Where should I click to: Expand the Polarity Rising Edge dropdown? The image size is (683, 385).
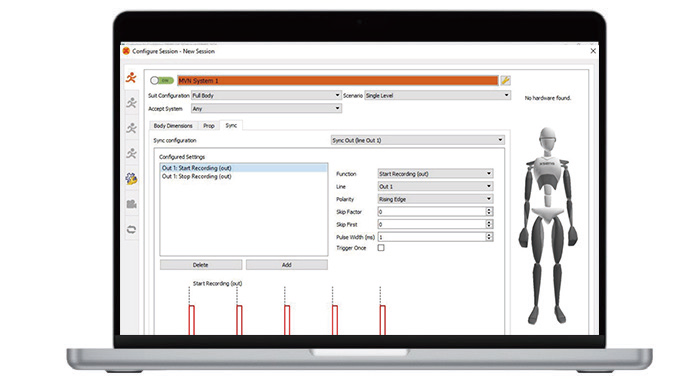pyautogui.click(x=435, y=199)
